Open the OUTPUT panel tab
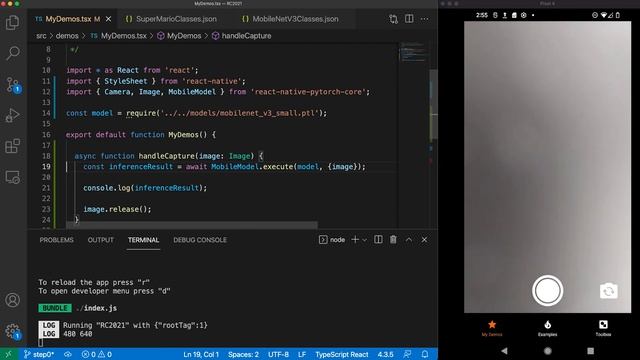The width and height of the screenshot is (640, 360). coord(100,240)
